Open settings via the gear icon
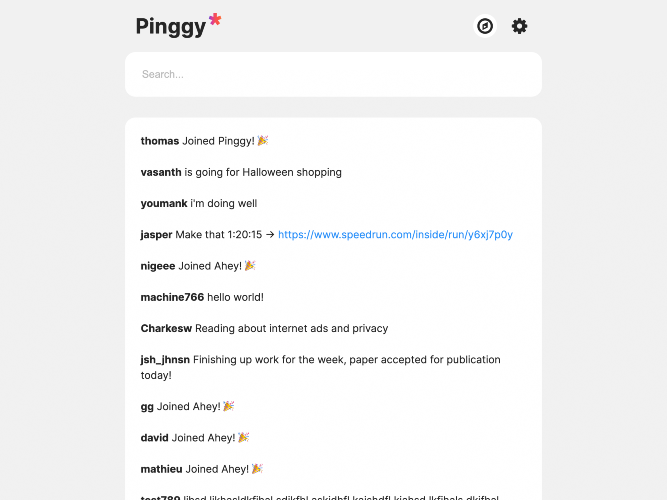 point(519,26)
